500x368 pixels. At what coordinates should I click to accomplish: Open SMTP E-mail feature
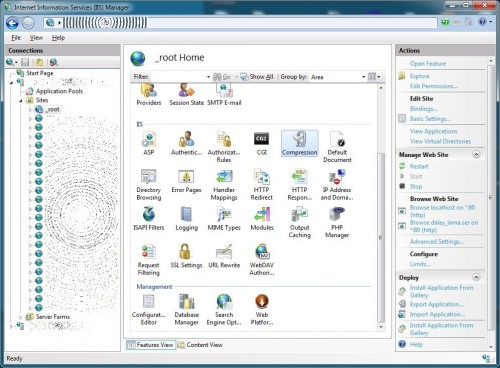224,95
